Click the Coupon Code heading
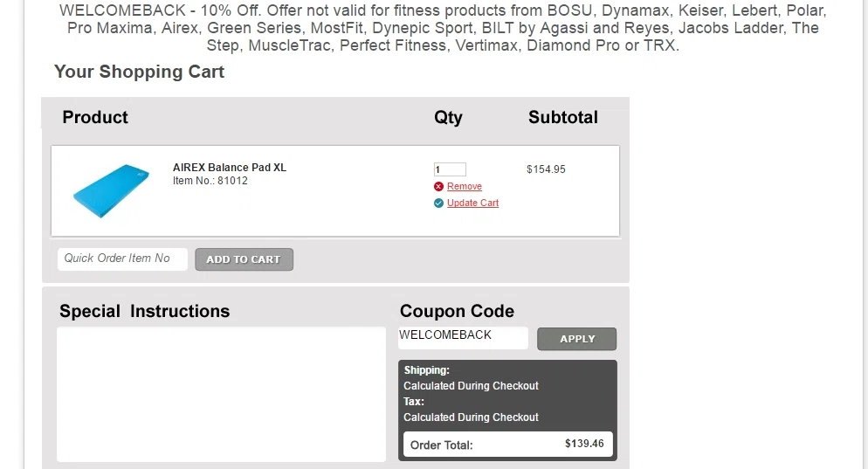The width and height of the screenshot is (868, 469). click(x=457, y=311)
